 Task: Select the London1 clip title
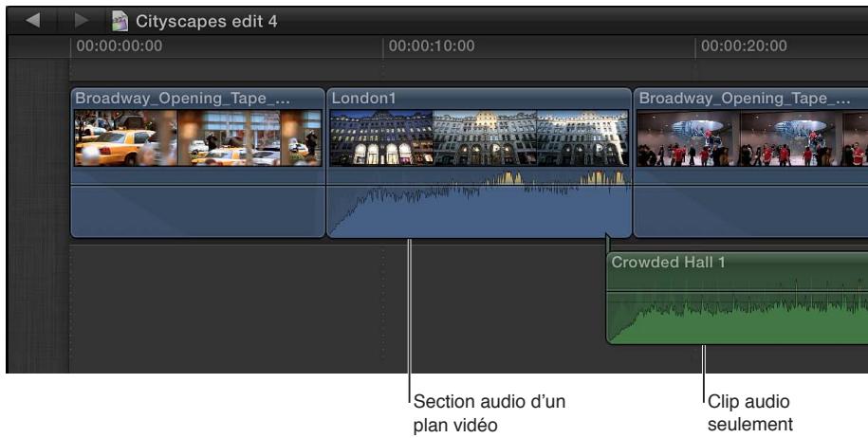(x=363, y=99)
